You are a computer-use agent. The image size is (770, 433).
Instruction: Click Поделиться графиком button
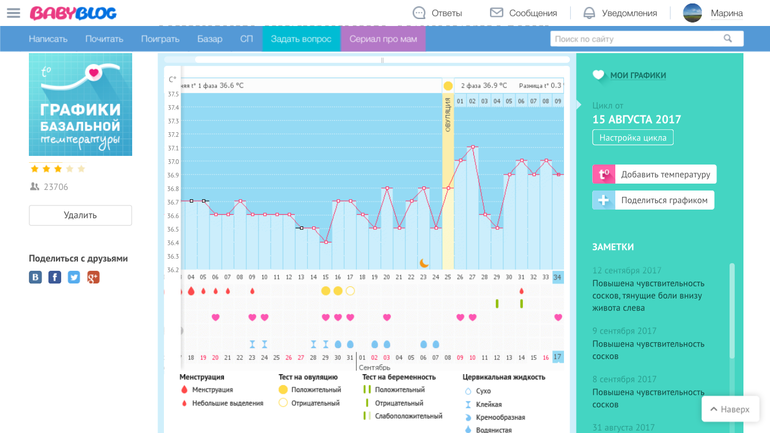(654, 200)
